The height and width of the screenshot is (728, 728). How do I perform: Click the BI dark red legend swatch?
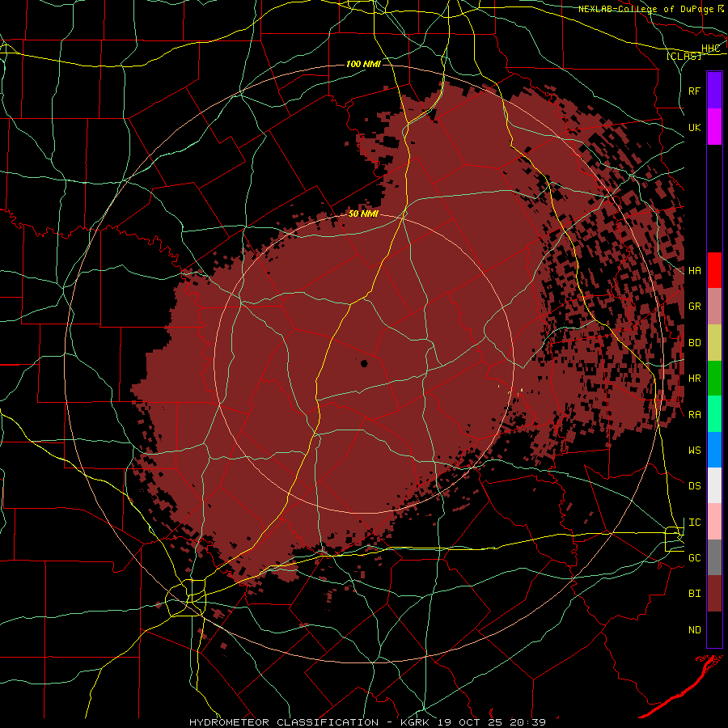pyautogui.click(x=714, y=594)
